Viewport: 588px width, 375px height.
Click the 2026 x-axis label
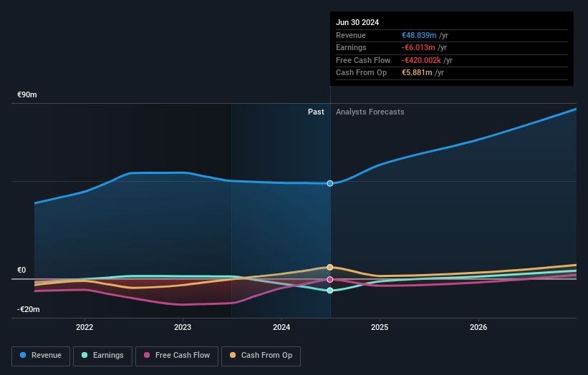tap(478, 327)
